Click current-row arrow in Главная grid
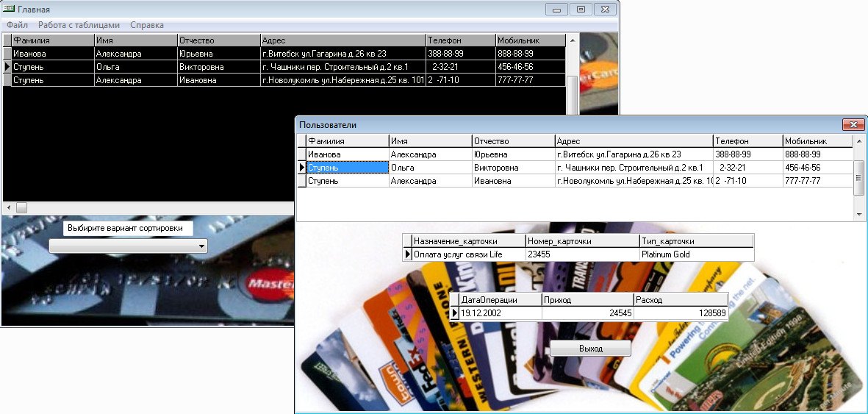 (7, 66)
